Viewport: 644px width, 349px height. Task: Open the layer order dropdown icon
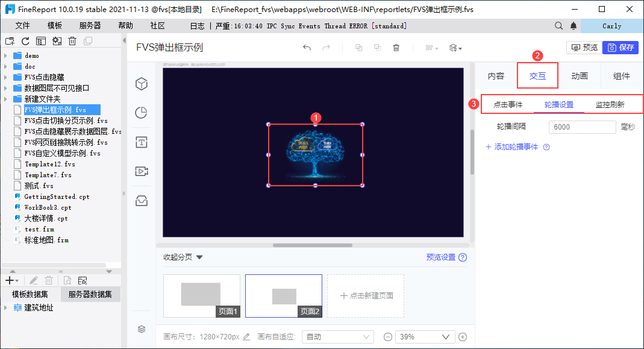455,48
